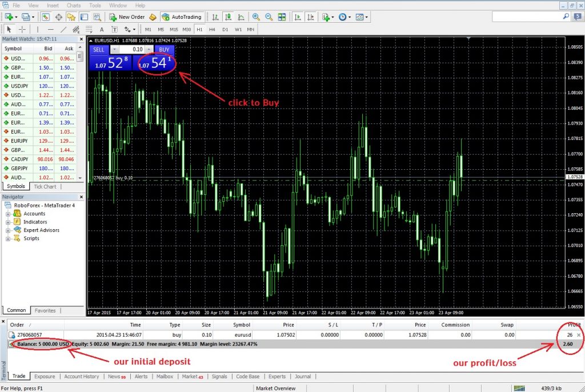Open the Charts menu

coord(74,5)
